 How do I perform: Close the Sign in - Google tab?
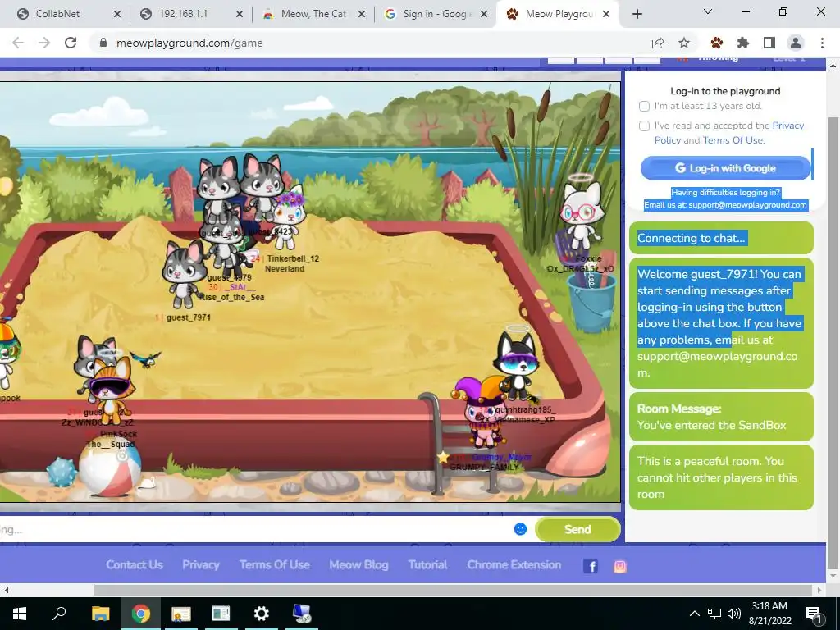click(x=484, y=14)
